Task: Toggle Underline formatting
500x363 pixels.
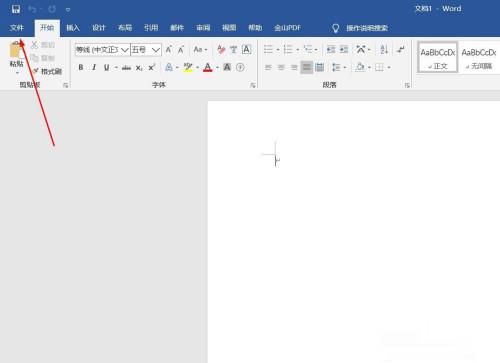Action: [x=107, y=68]
